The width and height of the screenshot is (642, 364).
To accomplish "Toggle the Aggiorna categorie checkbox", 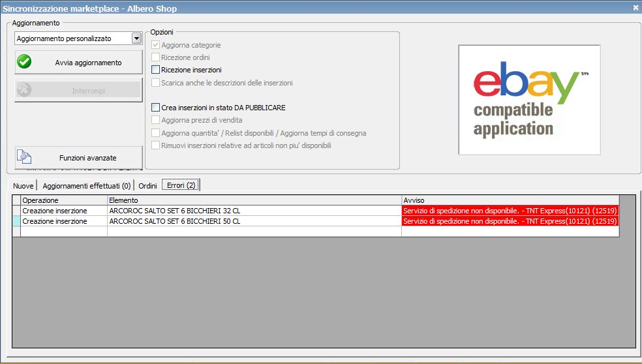I will [x=155, y=44].
